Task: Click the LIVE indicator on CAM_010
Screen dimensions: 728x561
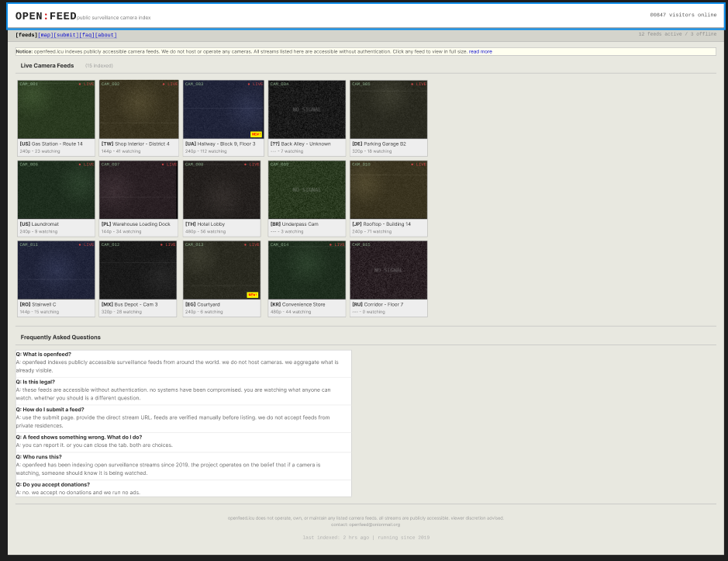Action: click(x=419, y=164)
